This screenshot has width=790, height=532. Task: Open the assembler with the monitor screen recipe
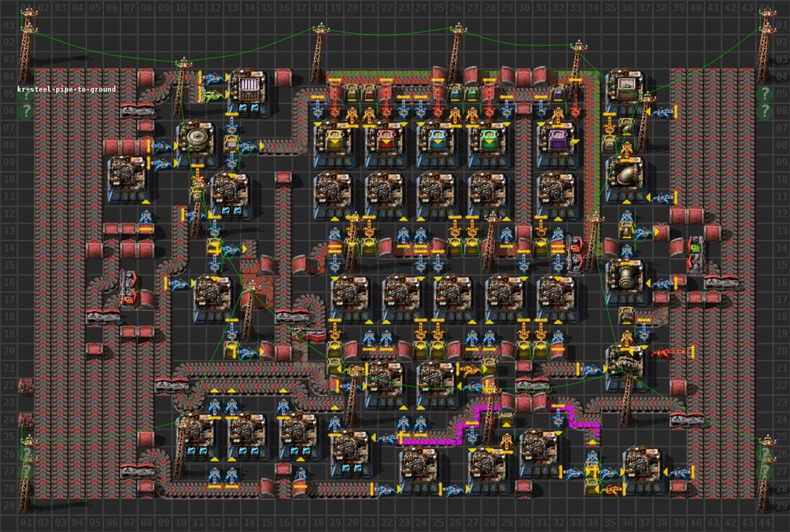(x=626, y=92)
